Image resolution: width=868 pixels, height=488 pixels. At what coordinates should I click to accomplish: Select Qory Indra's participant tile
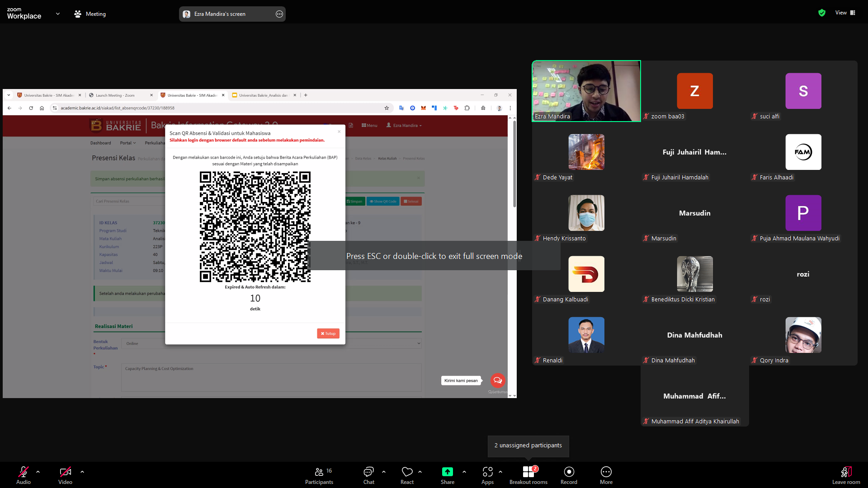coord(803,335)
